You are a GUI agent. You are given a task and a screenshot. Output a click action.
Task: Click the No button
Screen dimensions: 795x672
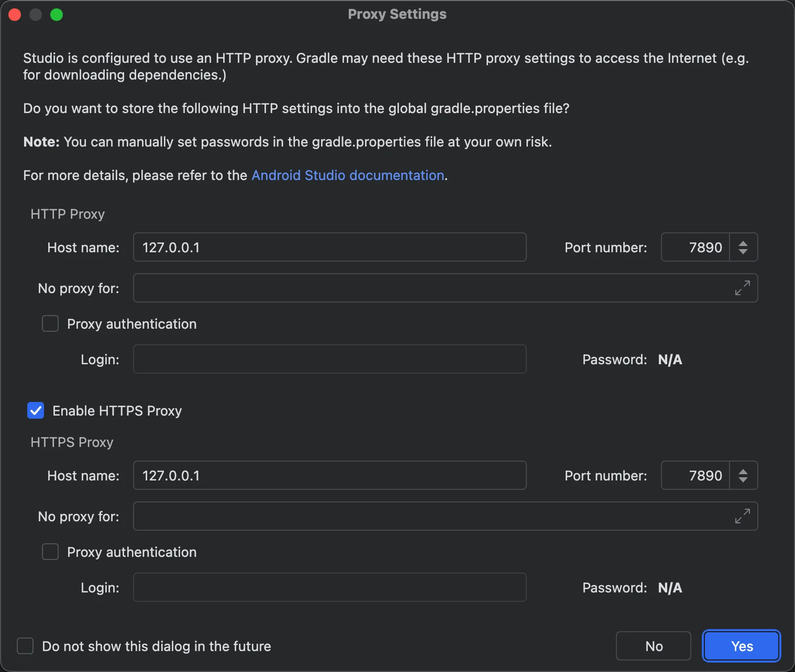(x=654, y=646)
